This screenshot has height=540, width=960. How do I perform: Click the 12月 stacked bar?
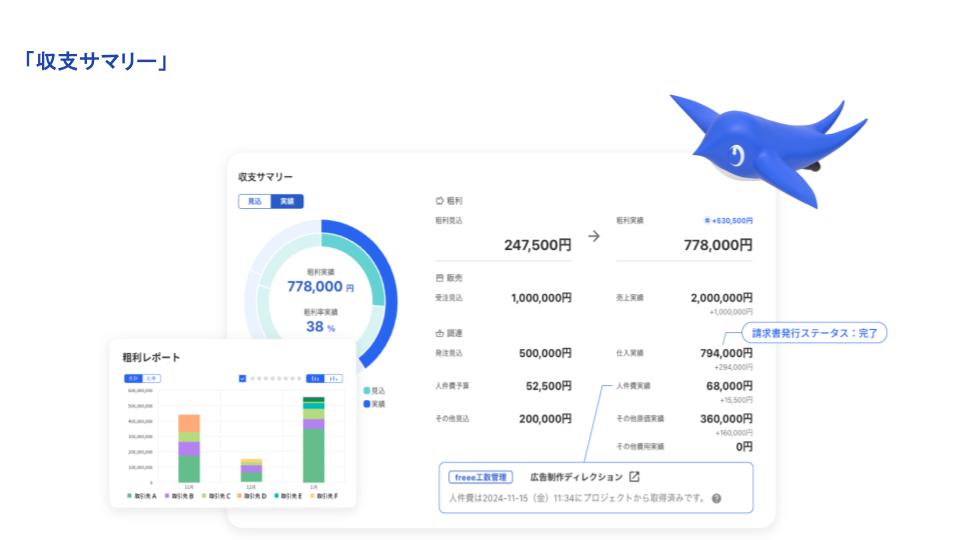click(251, 470)
